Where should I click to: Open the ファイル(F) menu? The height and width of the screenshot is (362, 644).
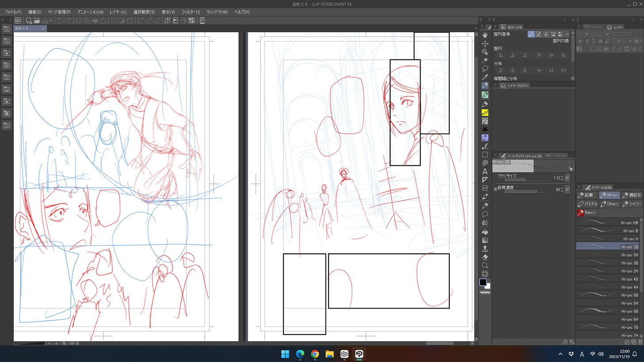pyautogui.click(x=13, y=12)
